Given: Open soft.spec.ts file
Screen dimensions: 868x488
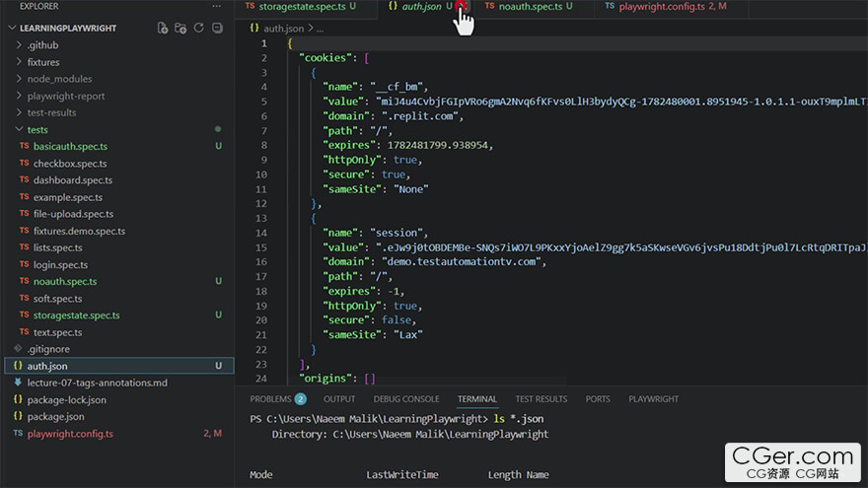Looking at the screenshot, I should pyautogui.click(x=57, y=298).
